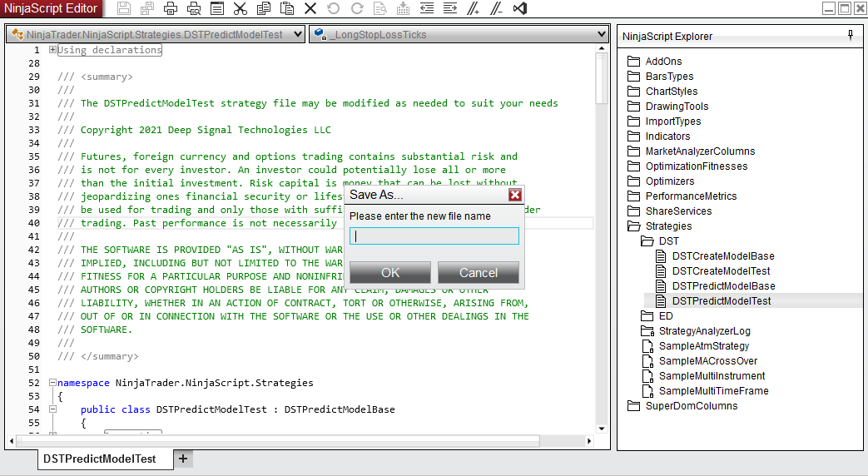Open Print Preview from the toolbar
Viewport: 868px width, 476px height.
[x=194, y=8]
